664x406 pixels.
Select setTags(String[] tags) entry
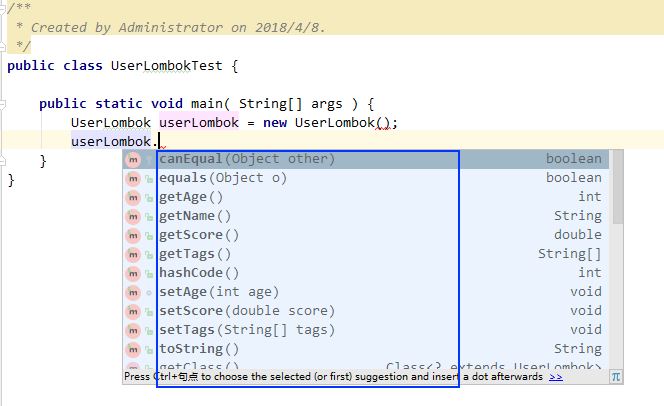pyautogui.click(x=366, y=331)
